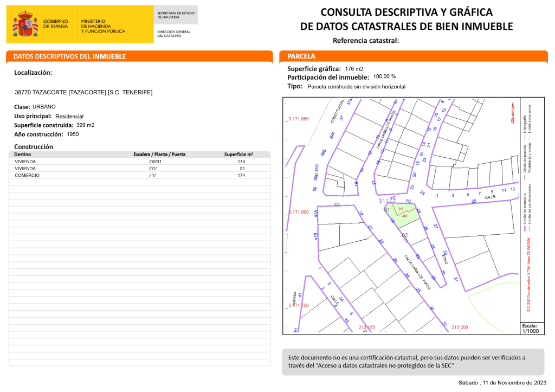555x392 pixels.
Task: Click parcel label 02 on the map
Action: [x=405, y=235]
